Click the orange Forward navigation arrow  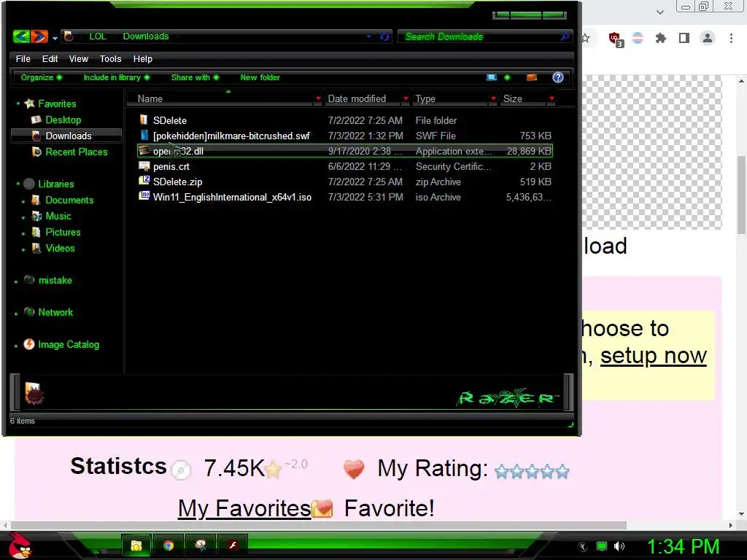click(39, 36)
